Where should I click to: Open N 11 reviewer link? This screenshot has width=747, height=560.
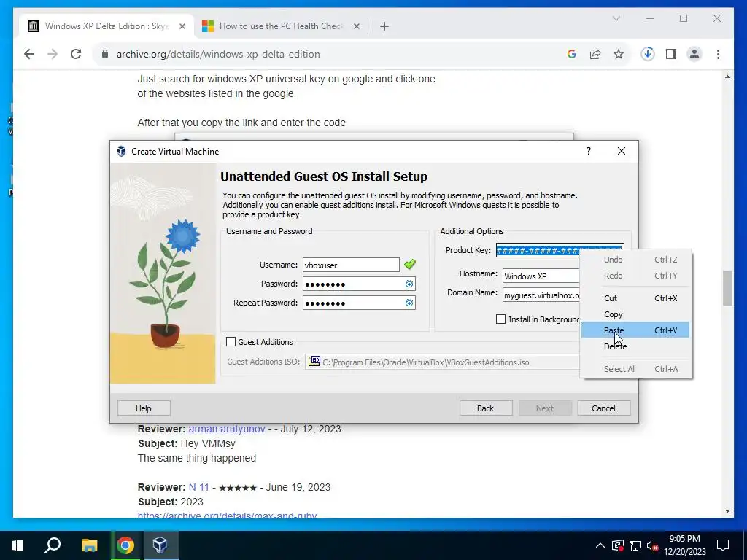pyautogui.click(x=198, y=487)
